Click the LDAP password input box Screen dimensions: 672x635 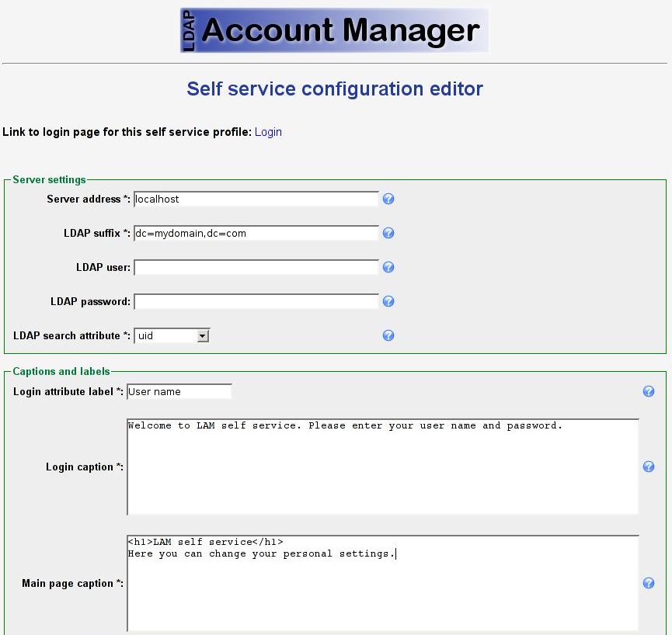coord(256,302)
